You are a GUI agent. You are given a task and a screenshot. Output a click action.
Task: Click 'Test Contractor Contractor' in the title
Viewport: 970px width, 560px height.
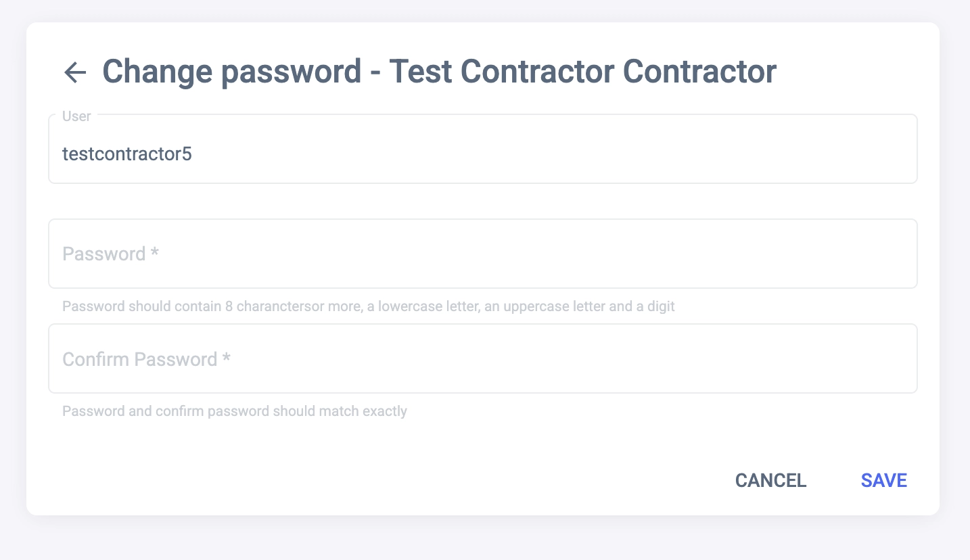click(582, 72)
